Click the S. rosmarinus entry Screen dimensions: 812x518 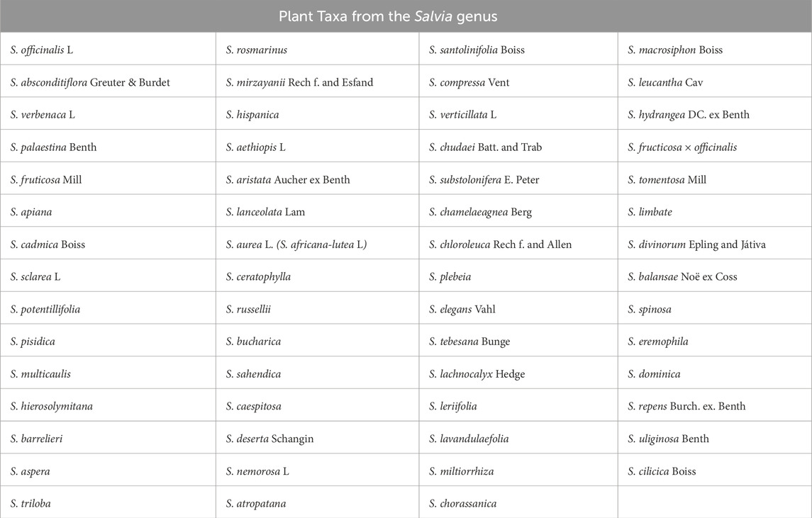coord(257,50)
